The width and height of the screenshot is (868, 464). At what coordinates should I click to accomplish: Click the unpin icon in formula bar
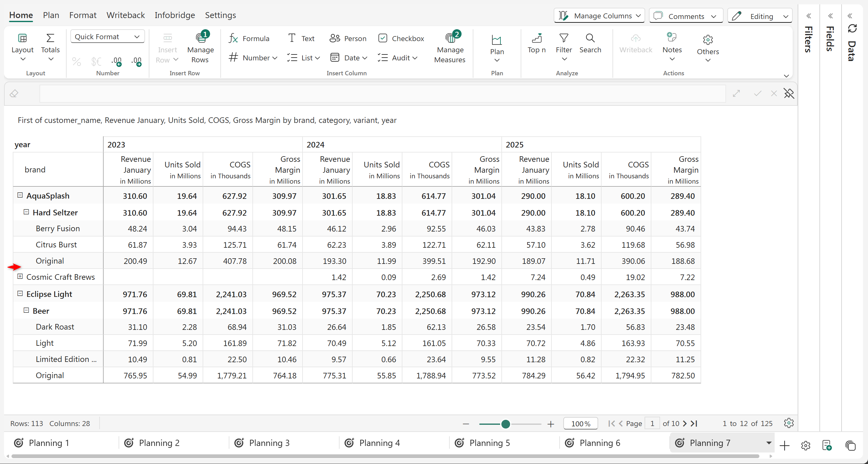tap(789, 94)
